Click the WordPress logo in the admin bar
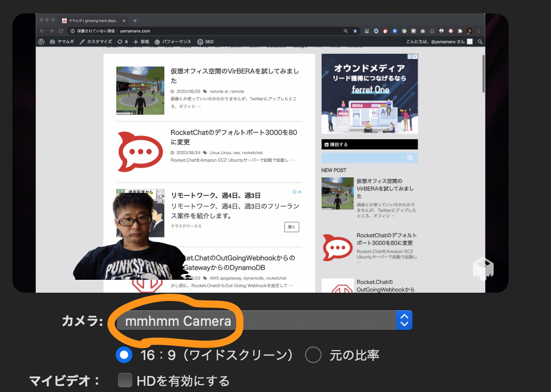 tap(41, 41)
